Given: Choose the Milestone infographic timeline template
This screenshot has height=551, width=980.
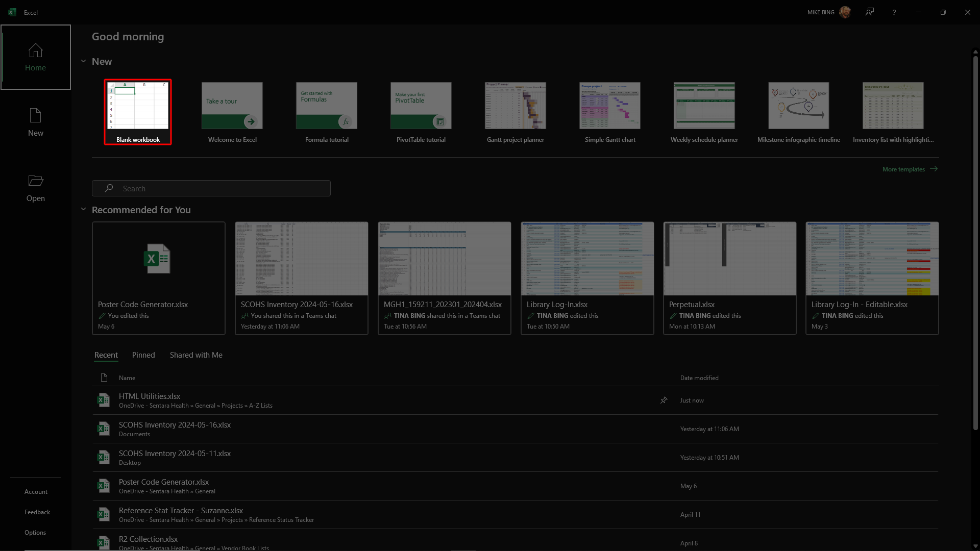Looking at the screenshot, I should pyautogui.click(x=799, y=112).
